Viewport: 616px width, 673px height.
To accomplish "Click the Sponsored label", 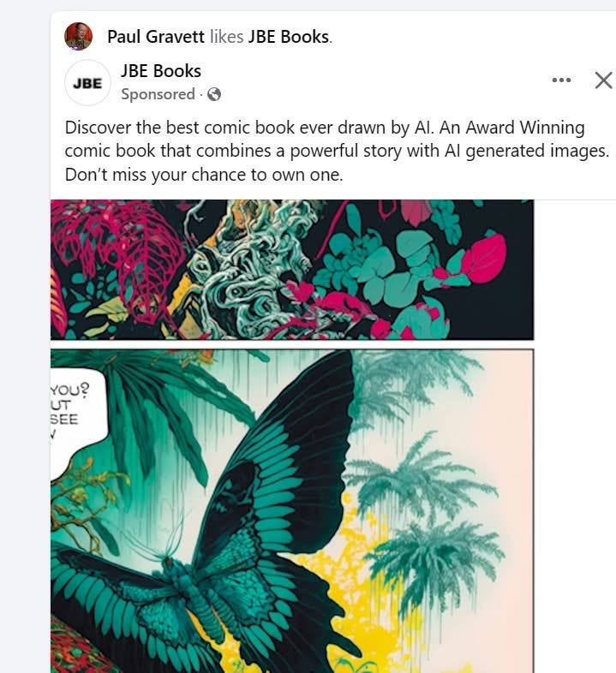I will tap(158, 94).
